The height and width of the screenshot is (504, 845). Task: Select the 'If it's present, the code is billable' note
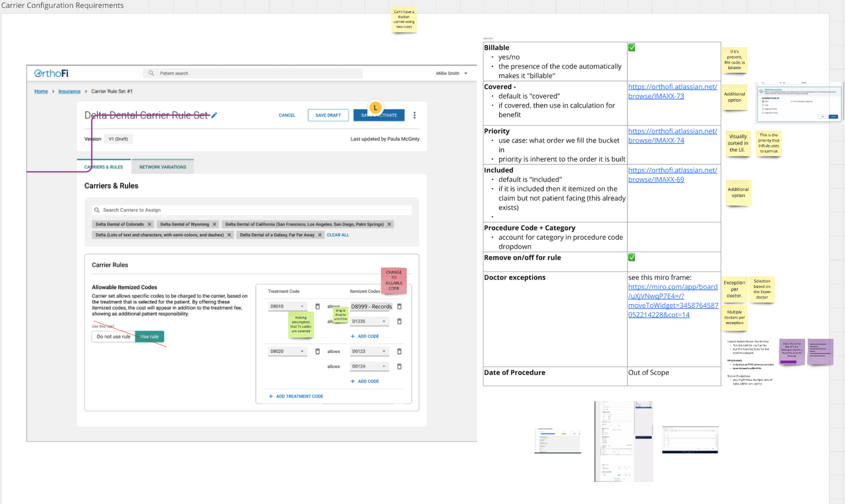click(x=735, y=60)
